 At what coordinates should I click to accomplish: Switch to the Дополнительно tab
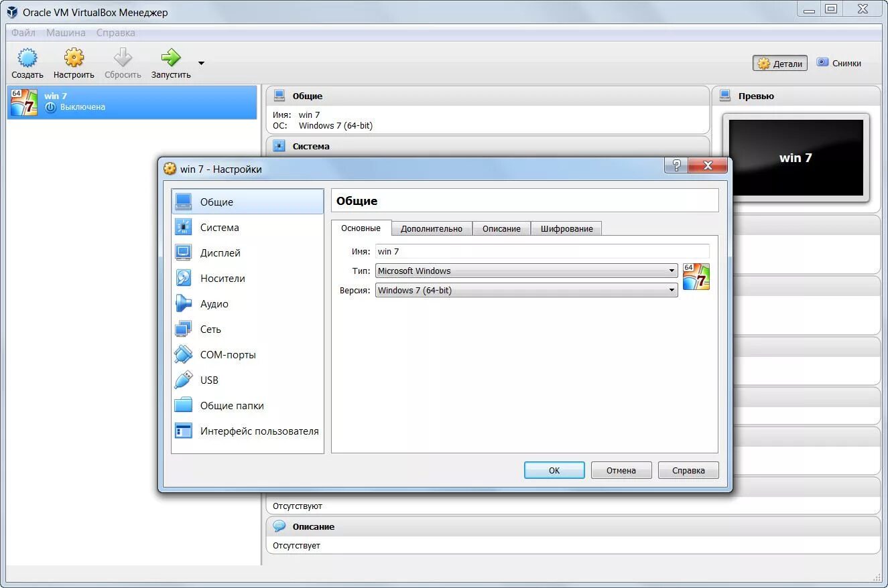coord(432,228)
